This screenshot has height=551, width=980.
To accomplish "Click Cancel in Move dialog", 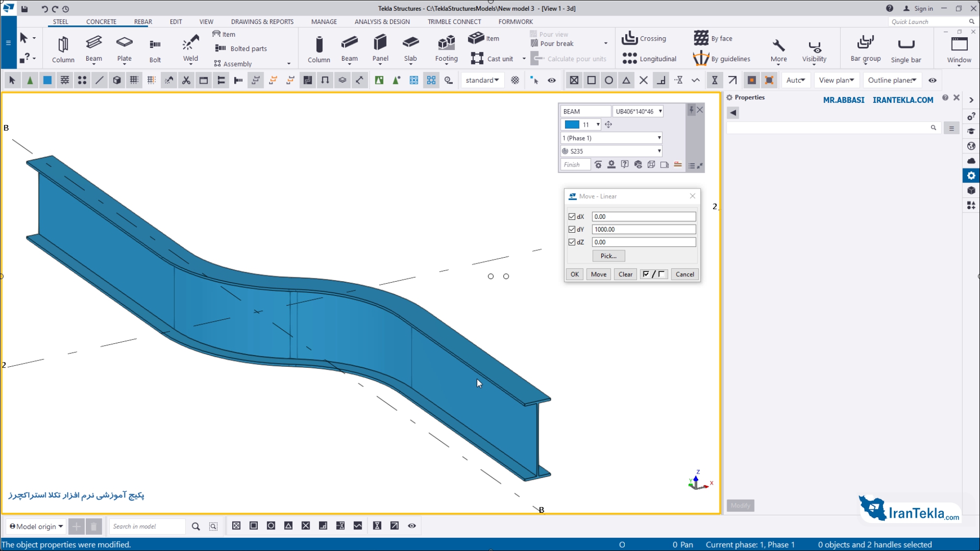I will click(685, 274).
